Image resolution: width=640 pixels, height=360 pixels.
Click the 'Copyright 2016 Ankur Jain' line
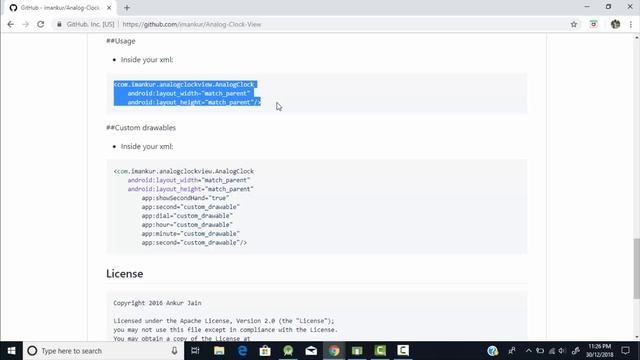157,303
